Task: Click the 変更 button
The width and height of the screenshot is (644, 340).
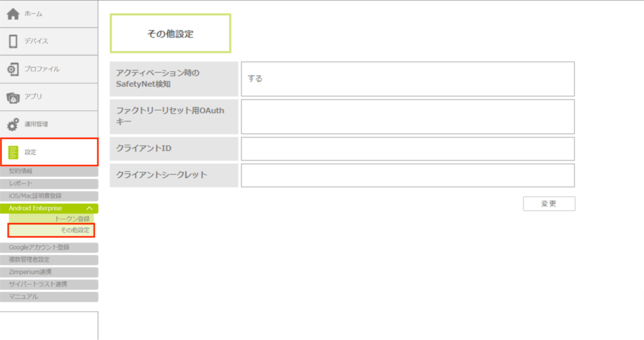Action: pos(548,203)
